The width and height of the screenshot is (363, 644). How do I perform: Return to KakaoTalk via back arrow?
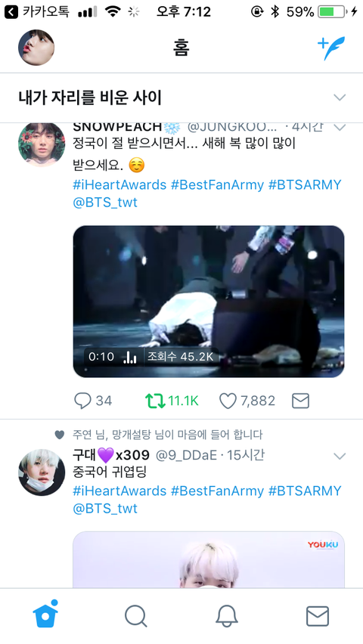click(11, 12)
